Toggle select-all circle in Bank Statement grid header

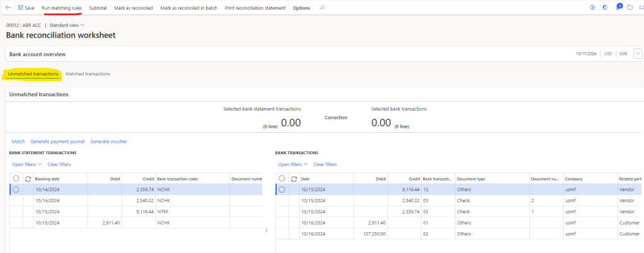coord(16,179)
